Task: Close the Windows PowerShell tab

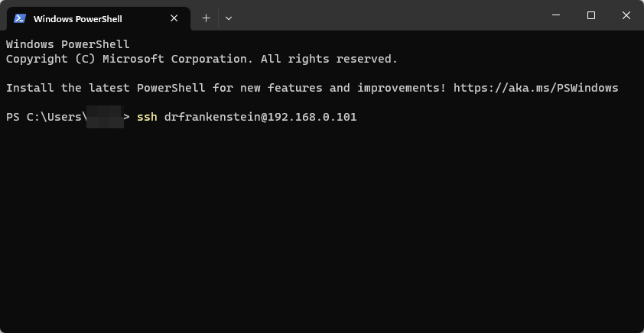Action: pyautogui.click(x=174, y=18)
